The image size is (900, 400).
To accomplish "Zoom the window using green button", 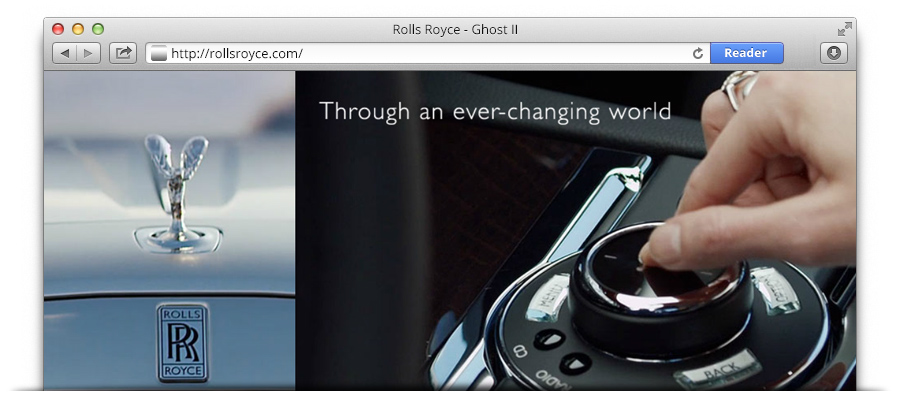I will click(x=98, y=29).
